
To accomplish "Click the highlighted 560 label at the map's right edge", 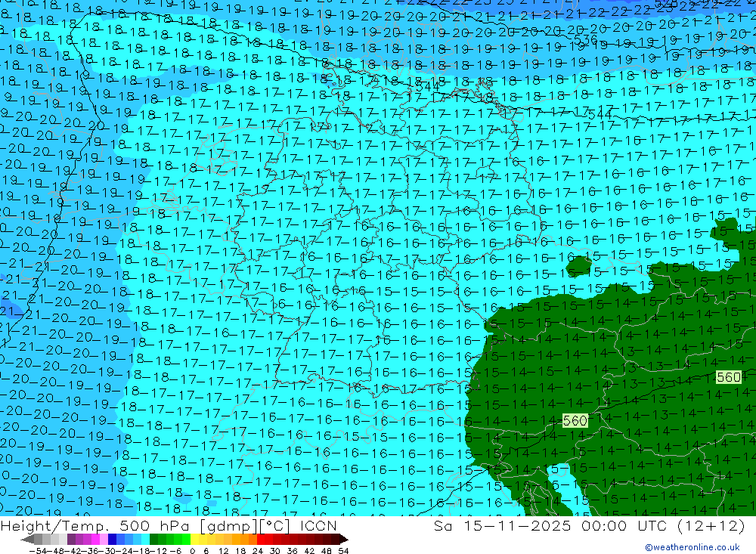I will coord(729,377).
